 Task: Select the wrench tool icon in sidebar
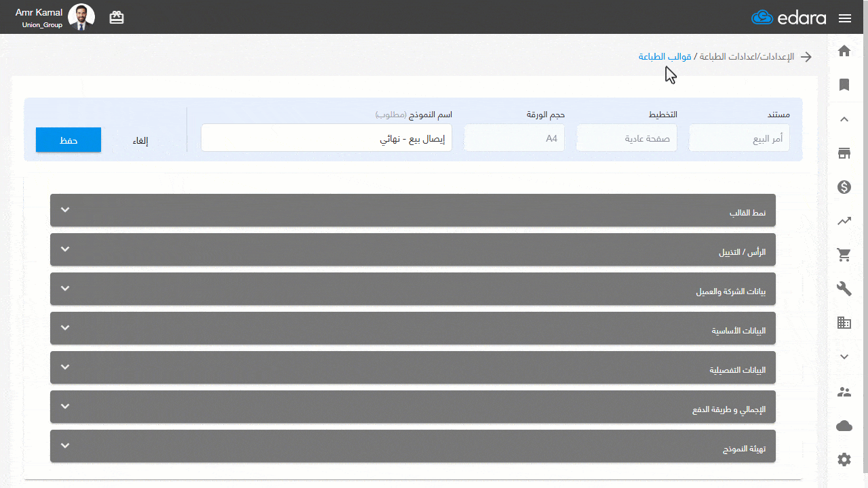[844, 289]
